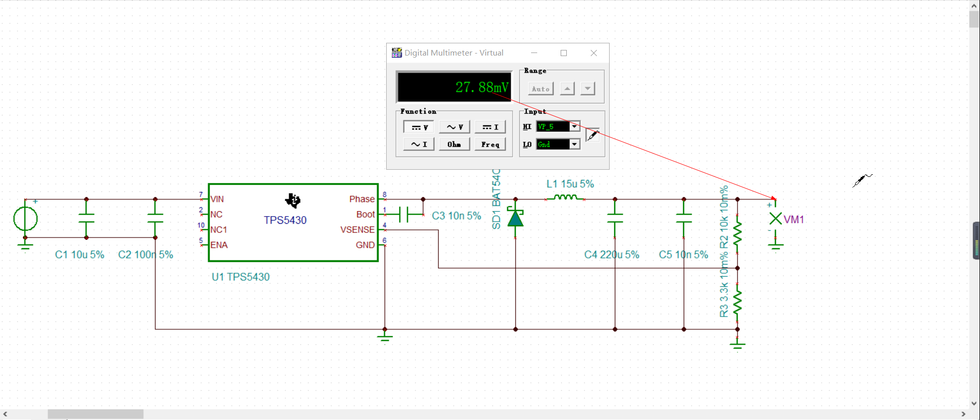The image size is (980, 420).
Task: Click the horizontal scrollbar right arrow
Action: click(x=963, y=414)
